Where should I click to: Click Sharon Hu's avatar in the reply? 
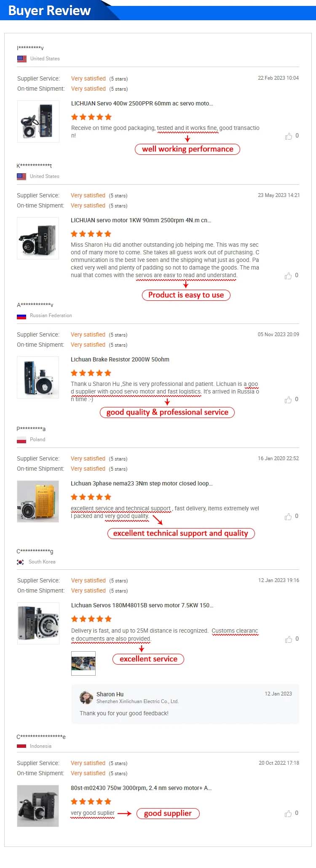[86, 697]
